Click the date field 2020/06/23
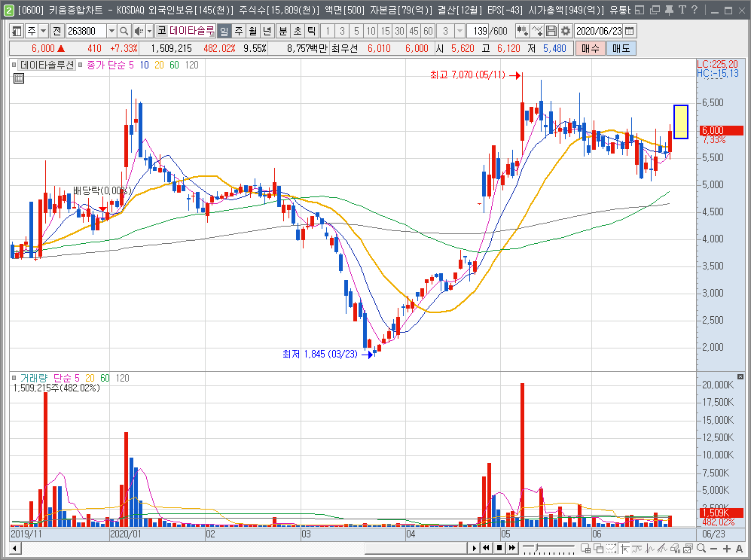This screenshot has width=751, height=560. (599, 31)
